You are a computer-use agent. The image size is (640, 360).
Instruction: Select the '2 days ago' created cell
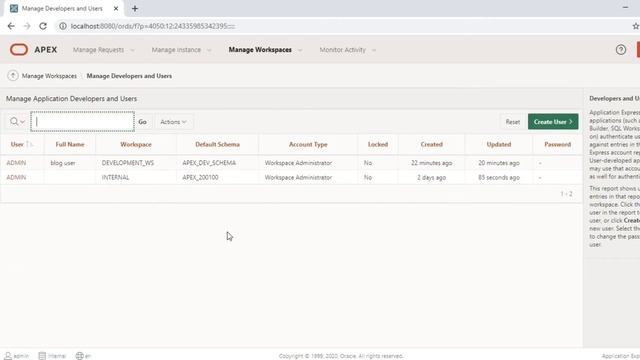431,178
